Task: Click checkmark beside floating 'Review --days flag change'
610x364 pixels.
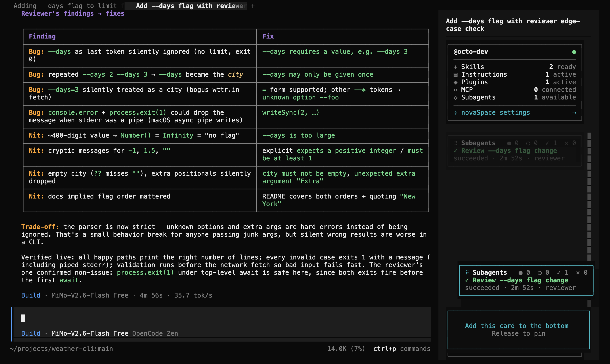Action: coord(467,280)
